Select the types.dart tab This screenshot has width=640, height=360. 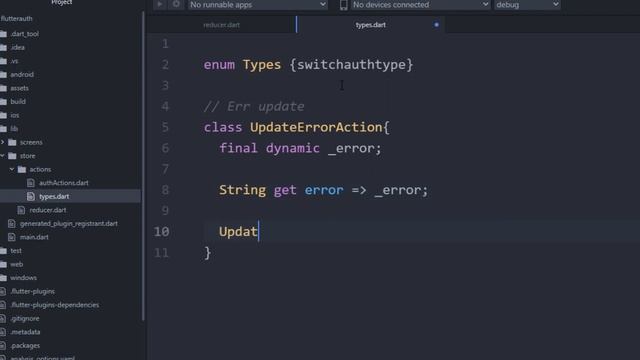370,25
